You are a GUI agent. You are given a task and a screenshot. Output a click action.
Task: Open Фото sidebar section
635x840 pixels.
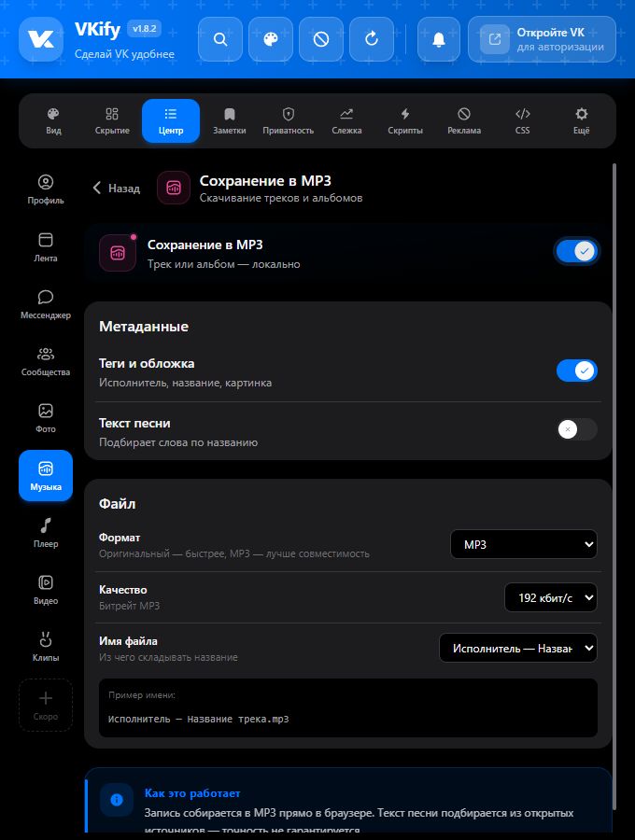tap(46, 418)
